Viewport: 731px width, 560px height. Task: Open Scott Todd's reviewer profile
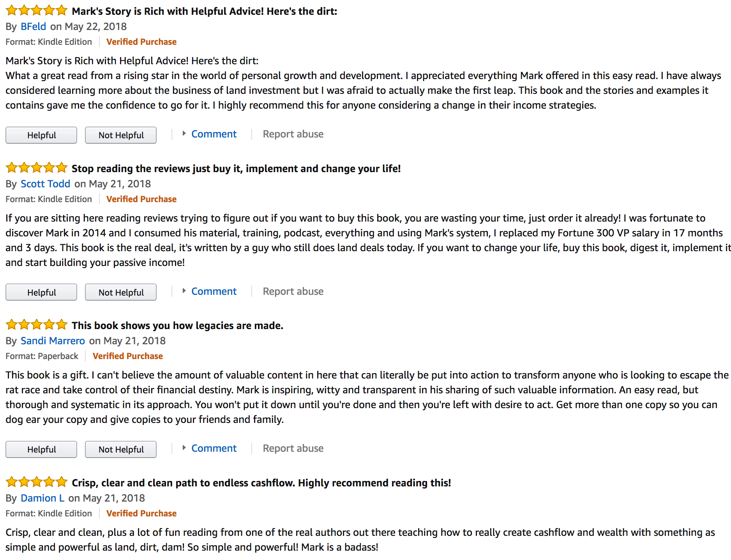click(x=45, y=184)
